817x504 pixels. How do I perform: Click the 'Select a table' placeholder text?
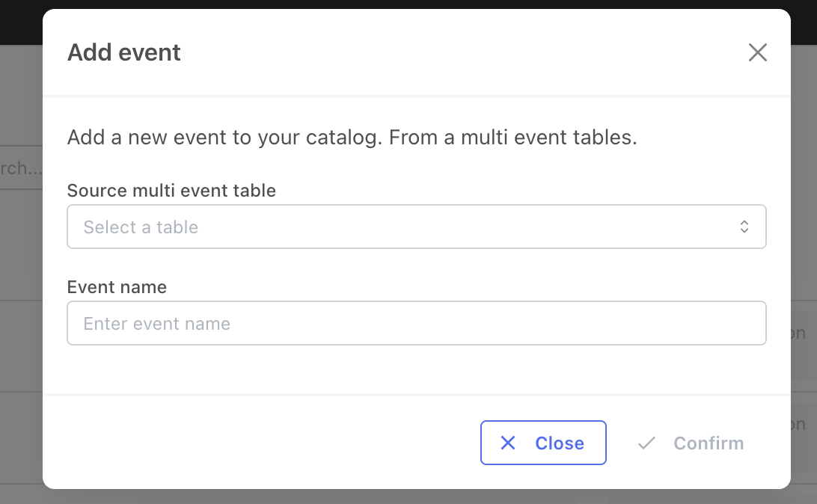(x=141, y=227)
